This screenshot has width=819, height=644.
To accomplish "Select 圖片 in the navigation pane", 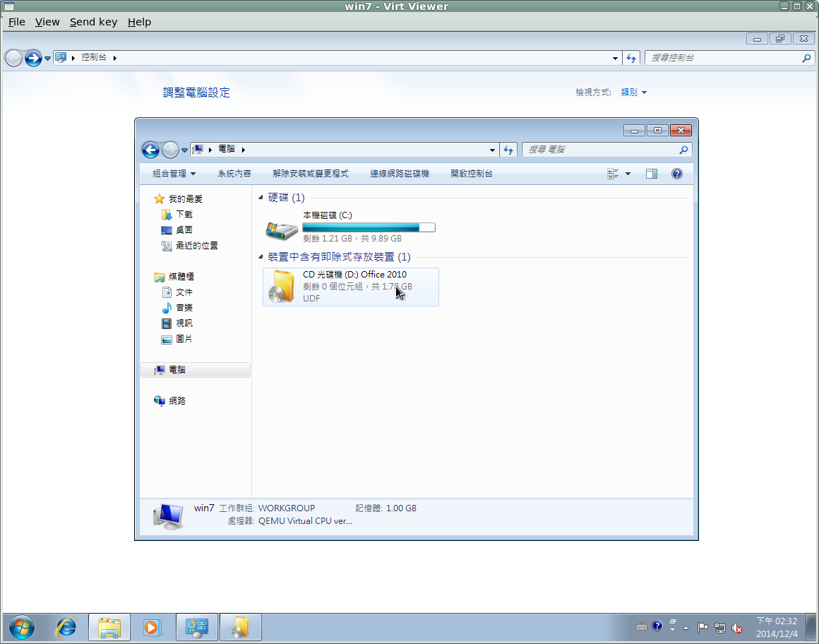I will pyautogui.click(x=184, y=338).
